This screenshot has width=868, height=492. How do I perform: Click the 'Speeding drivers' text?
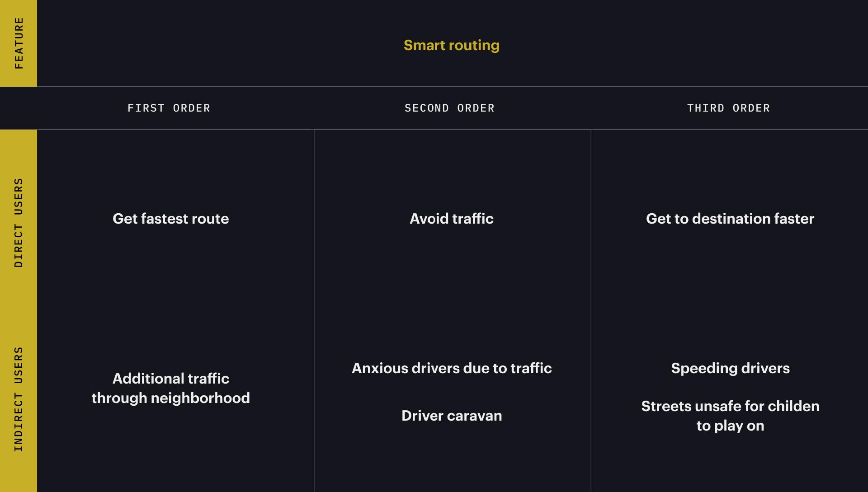[730, 368]
